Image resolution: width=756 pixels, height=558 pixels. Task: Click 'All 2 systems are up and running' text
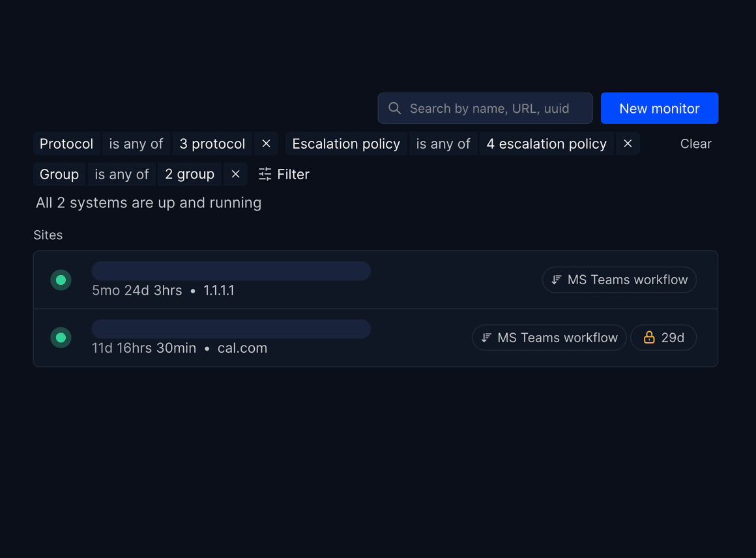click(x=149, y=203)
